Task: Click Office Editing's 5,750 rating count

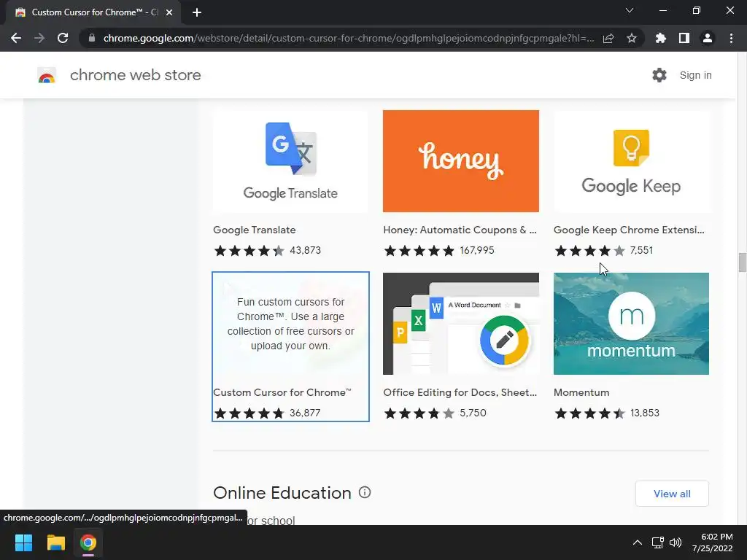Action: coord(473,413)
